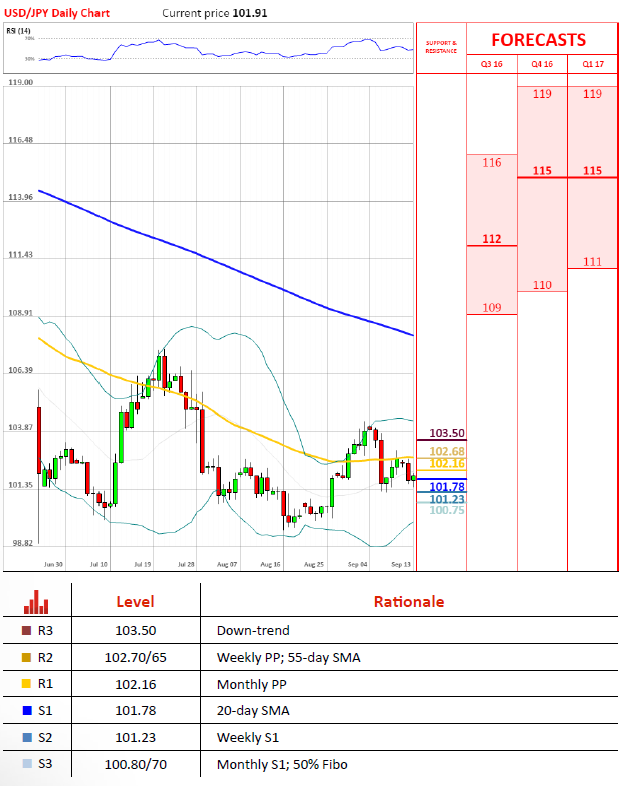Image resolution: width=625 pixels, height=786 pixels.
Task: Click the 119.00 price axis label
Action: coord(21,82)
